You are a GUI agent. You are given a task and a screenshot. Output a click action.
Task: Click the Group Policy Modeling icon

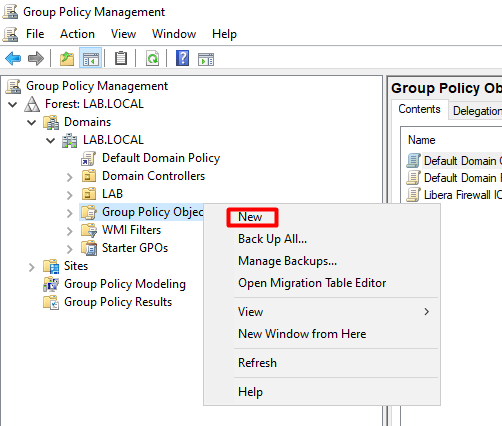click(51, 284)
